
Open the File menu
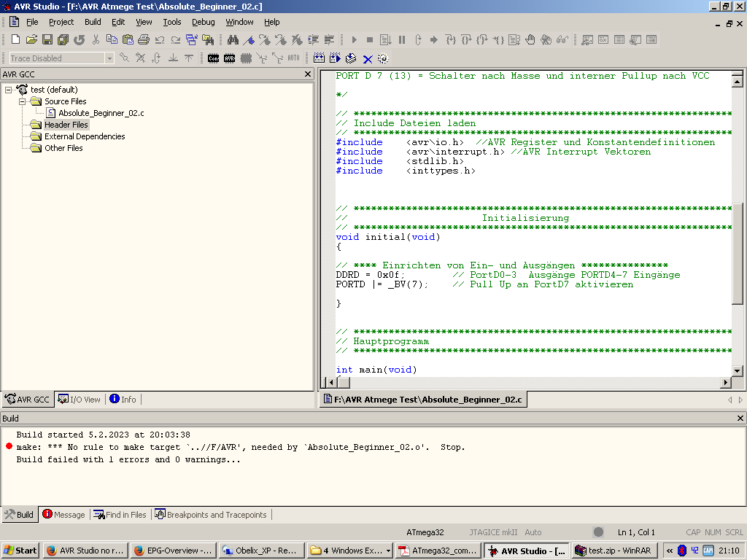coord(32,22)
